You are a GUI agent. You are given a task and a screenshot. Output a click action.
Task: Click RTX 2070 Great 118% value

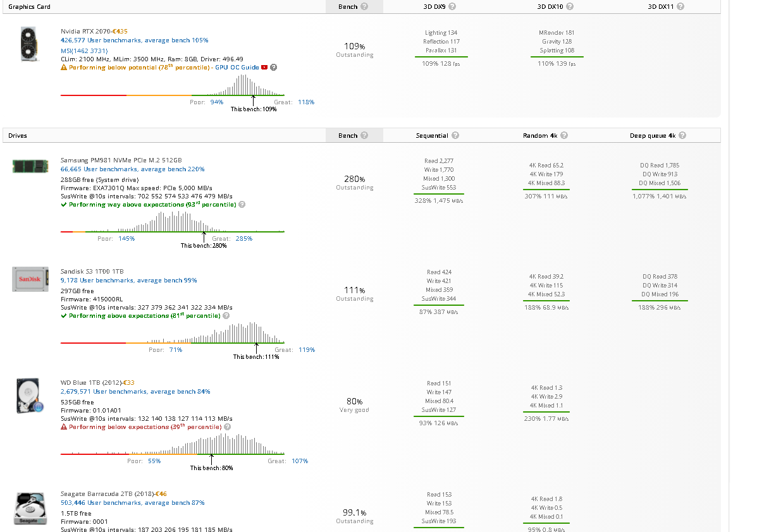pyautogui.click(x=306, y=102)
